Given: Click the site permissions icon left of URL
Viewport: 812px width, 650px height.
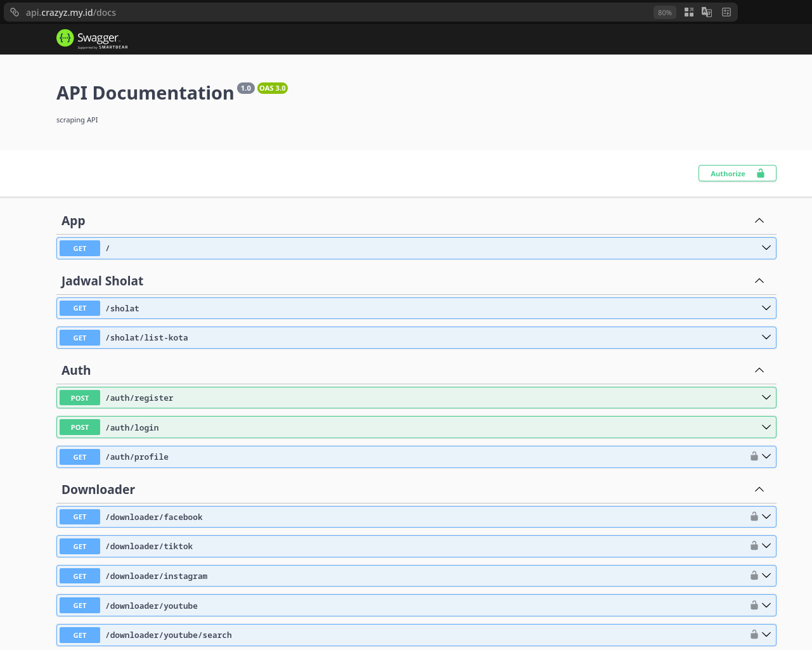Looking at the screenshot, I should point(15,12).
